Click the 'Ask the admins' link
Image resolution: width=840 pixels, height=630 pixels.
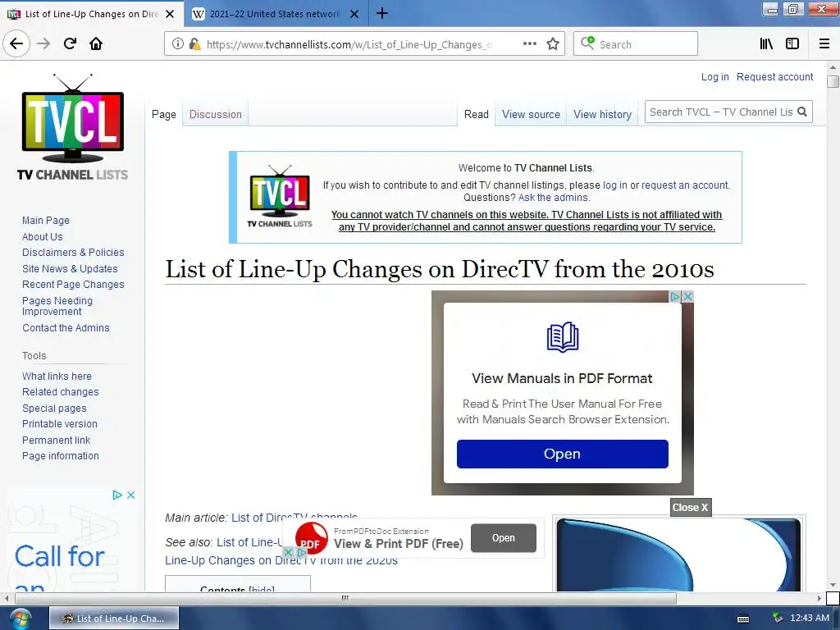[x=554, y=198]
